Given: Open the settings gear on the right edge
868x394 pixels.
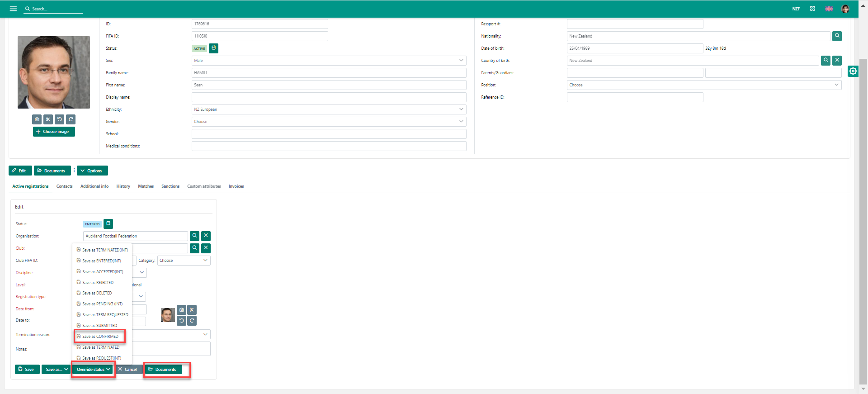Looking at the screenshot, I should [x=853, y=71].
